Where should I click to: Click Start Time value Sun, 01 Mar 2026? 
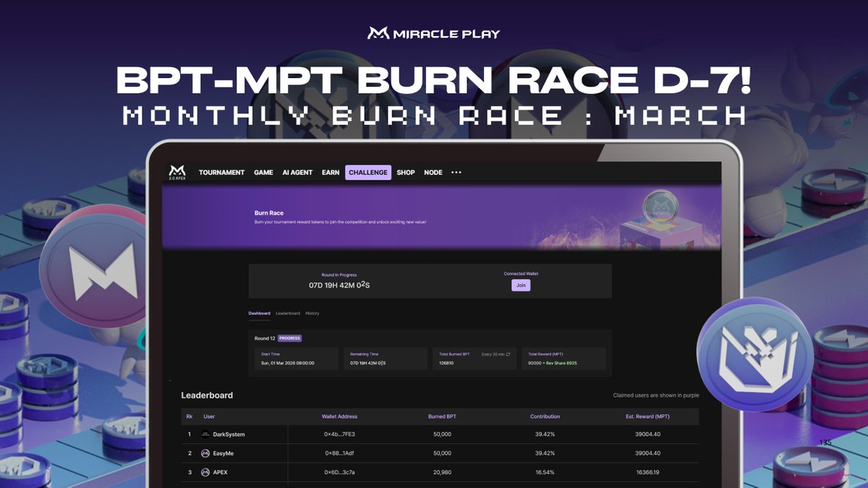[x=288, y=363]
